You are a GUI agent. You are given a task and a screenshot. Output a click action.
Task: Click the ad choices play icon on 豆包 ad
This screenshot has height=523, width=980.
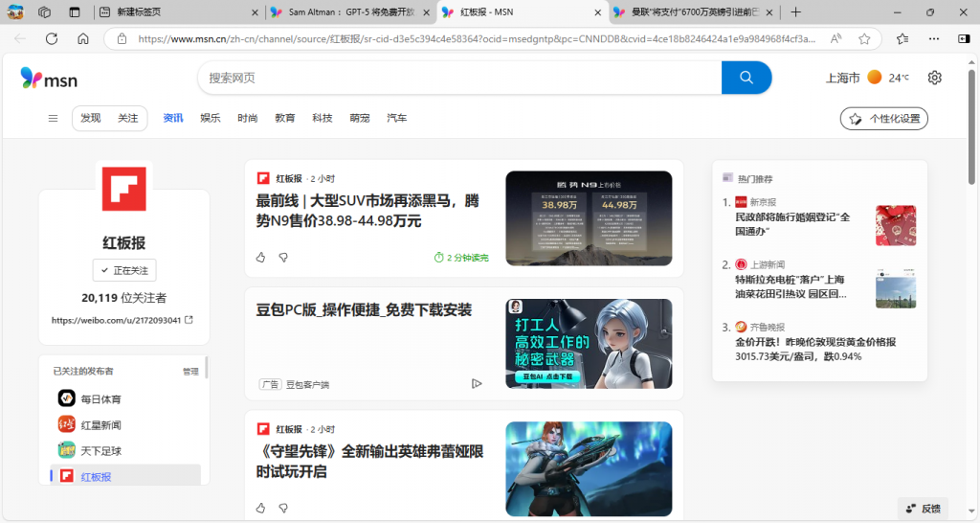point(477,383)
